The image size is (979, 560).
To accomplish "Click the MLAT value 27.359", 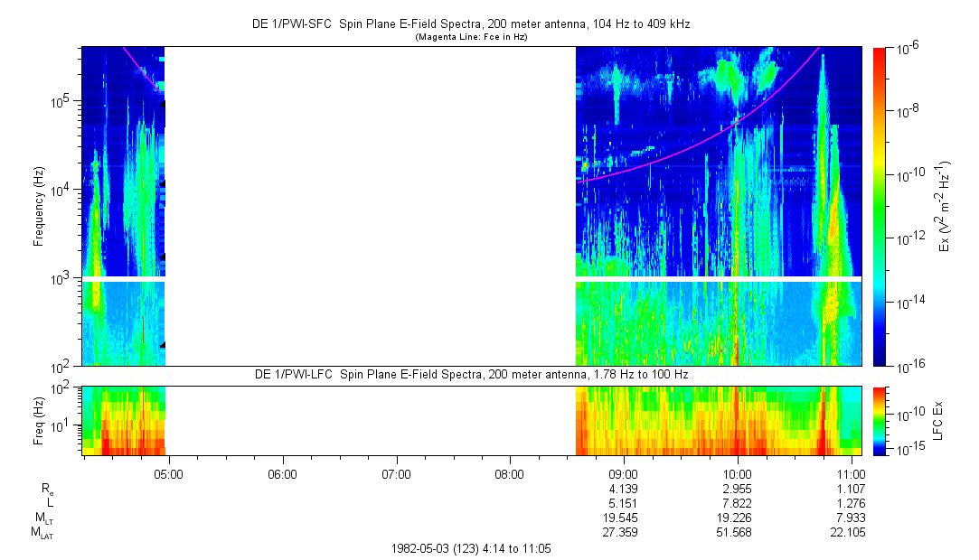I will pyautogui.click(x=621, y=532).
